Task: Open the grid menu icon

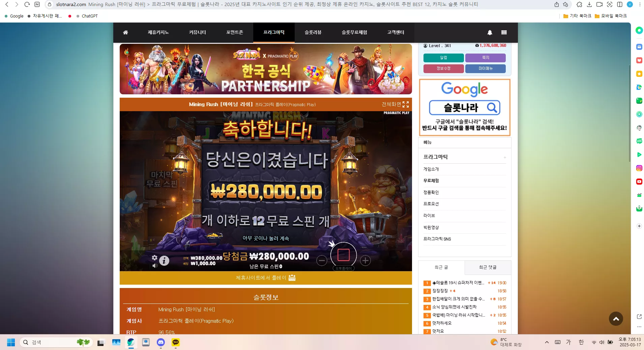Action: click(x=504, y=32)
